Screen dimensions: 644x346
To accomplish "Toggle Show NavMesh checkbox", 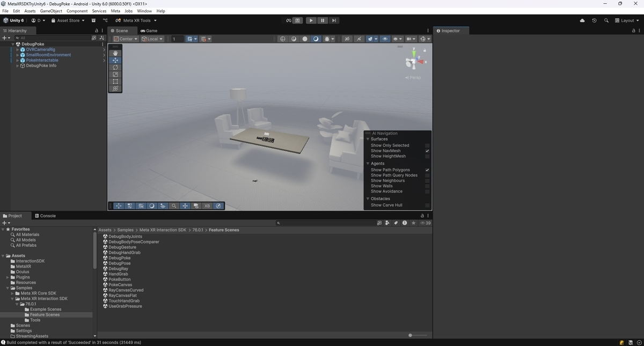I will pos(427,151).
